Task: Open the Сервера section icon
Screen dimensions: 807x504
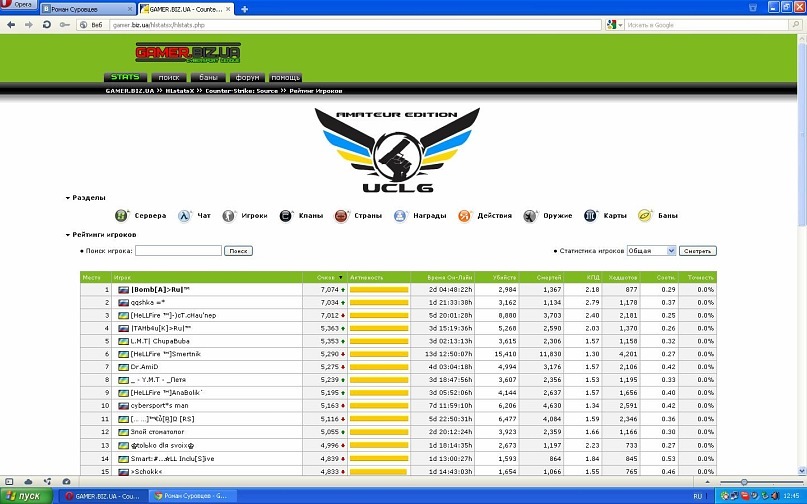Action: click(x=121, y=216)
